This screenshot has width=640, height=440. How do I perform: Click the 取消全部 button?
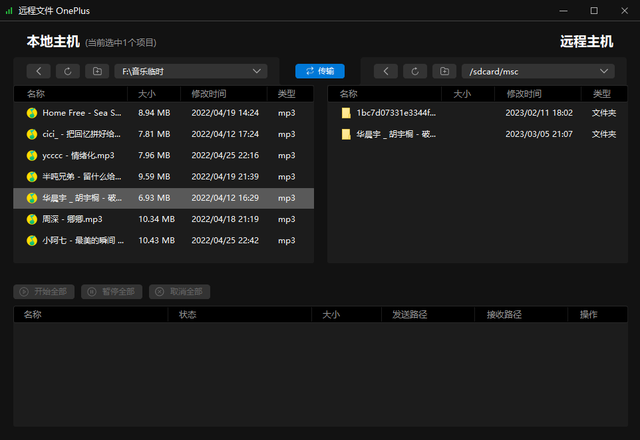[x=180, y=291]
